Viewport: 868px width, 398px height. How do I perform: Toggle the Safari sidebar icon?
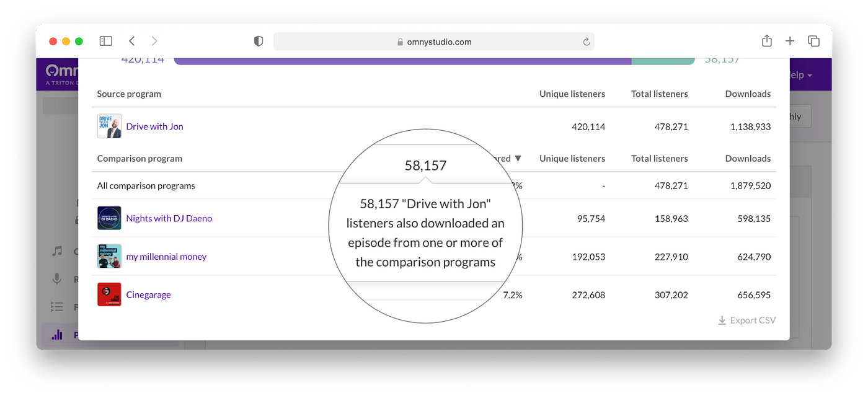click(106, 41)
